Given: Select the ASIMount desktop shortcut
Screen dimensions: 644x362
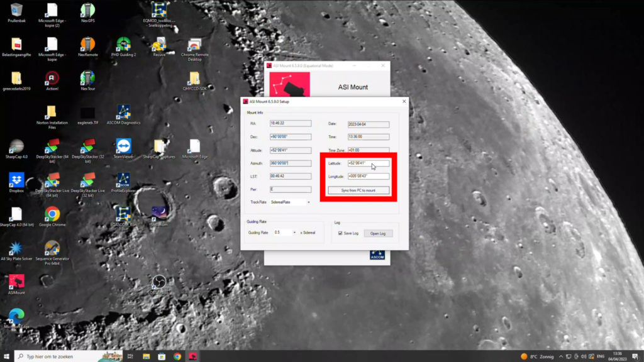Looking at the screenshot, I should (x=16, y=286).
